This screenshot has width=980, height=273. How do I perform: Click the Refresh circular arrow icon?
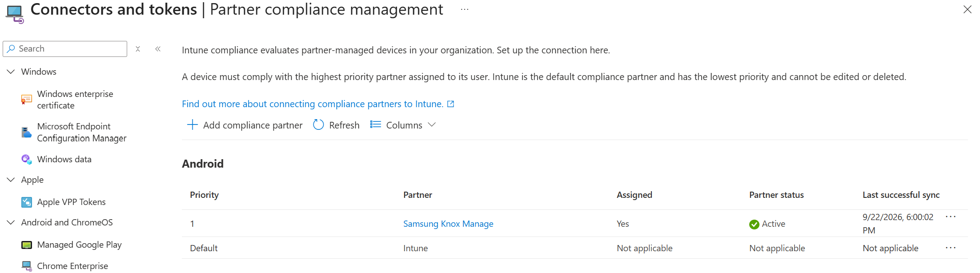tap(318, 125)
